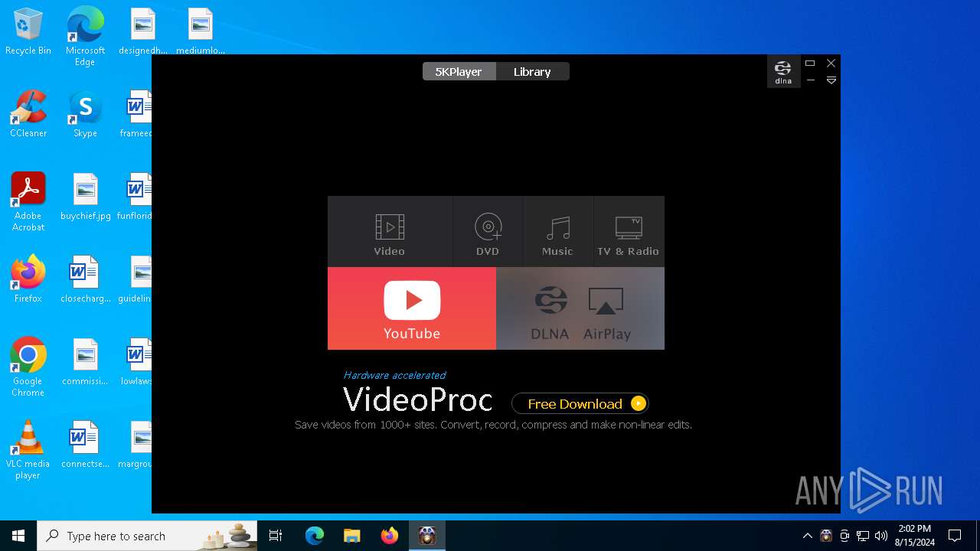Open the clock showing 2:02 PM
The height and width of the screenshot is (551, 980).
(x=915, y=536)
